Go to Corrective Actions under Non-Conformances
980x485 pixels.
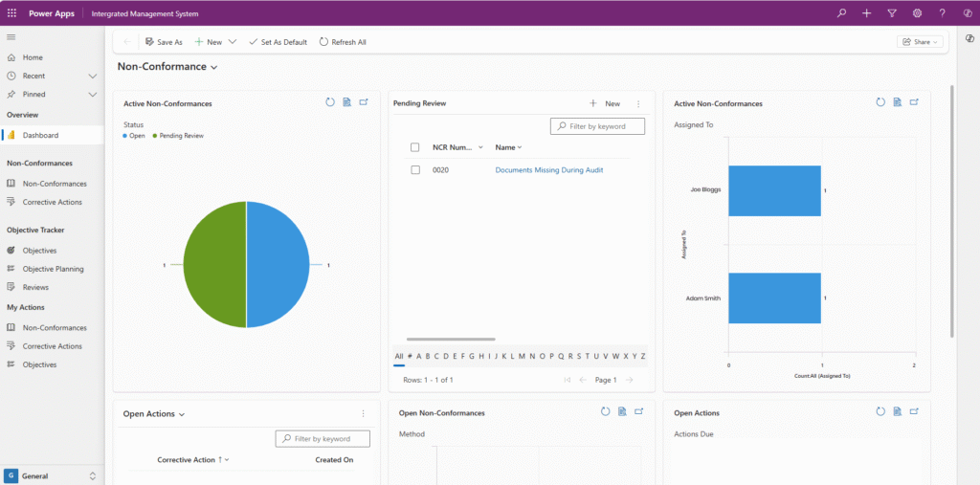tap(53, 202)
